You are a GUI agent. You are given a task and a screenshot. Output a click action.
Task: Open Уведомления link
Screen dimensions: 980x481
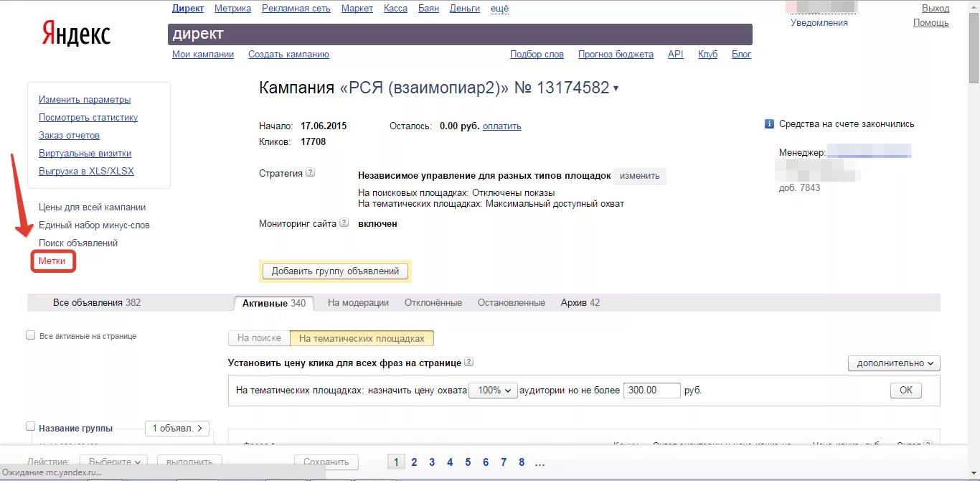click(x=819, y=23)
